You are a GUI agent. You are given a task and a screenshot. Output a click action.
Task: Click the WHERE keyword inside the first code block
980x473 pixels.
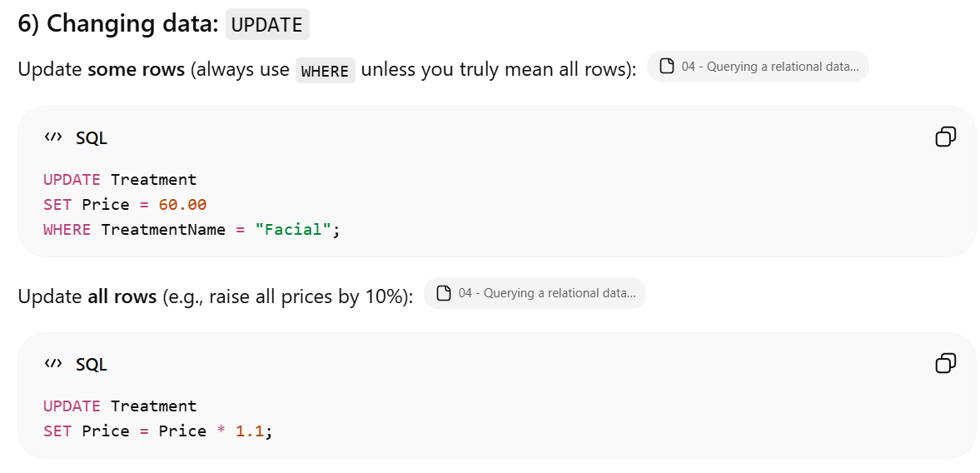tap(67, 230)
